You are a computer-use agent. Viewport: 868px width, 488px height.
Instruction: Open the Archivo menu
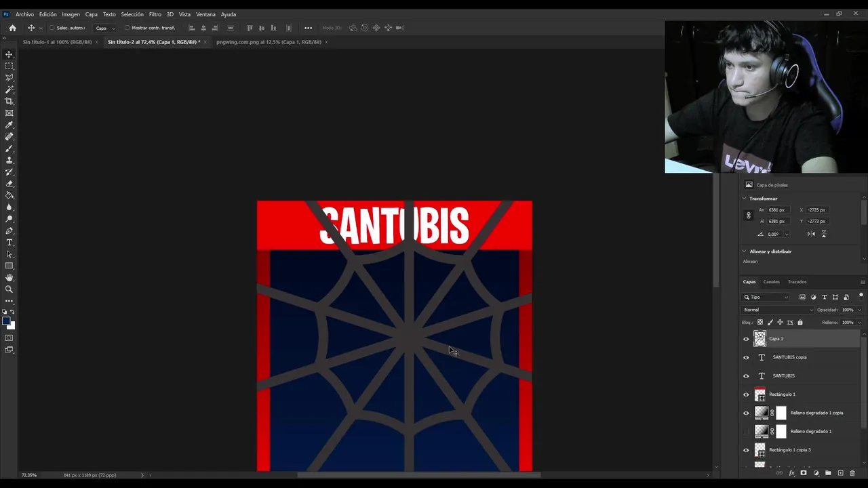coord(24,14)
